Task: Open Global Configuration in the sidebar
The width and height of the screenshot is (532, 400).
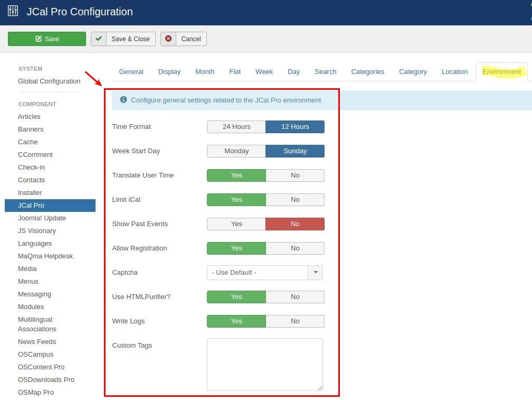Action: click(49, 81)
